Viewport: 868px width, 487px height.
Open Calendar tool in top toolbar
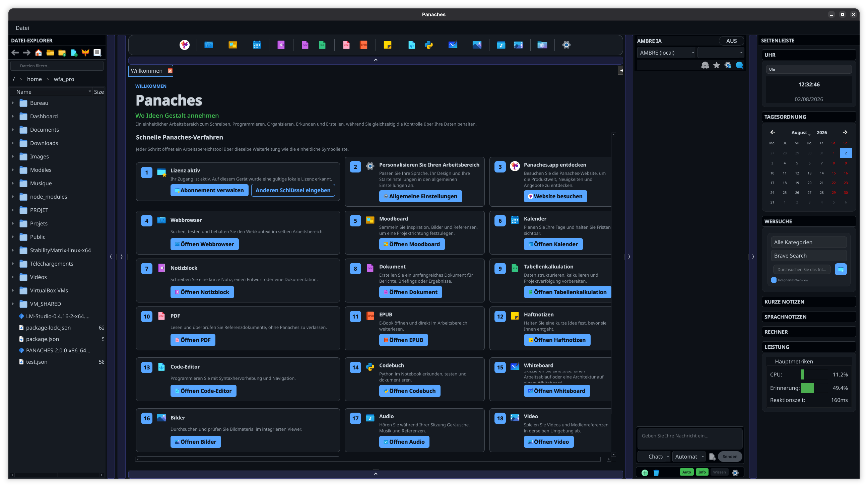pos(257,45)
